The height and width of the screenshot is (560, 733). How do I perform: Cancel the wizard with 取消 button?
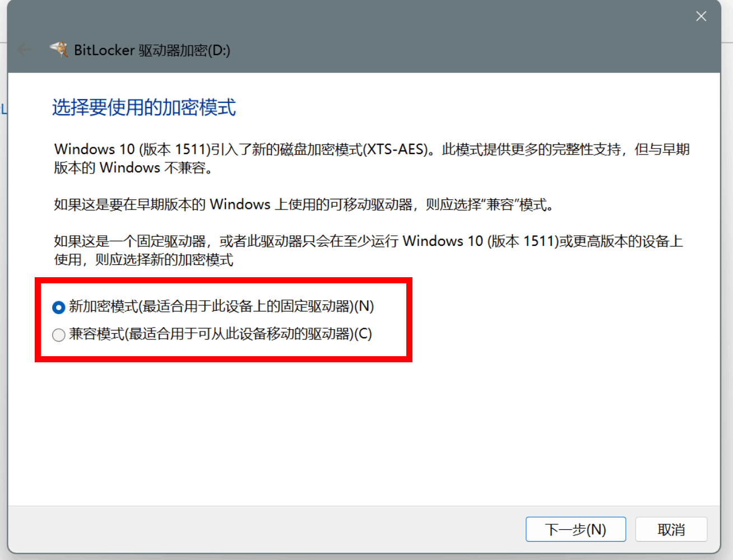[x=671, y=529]
